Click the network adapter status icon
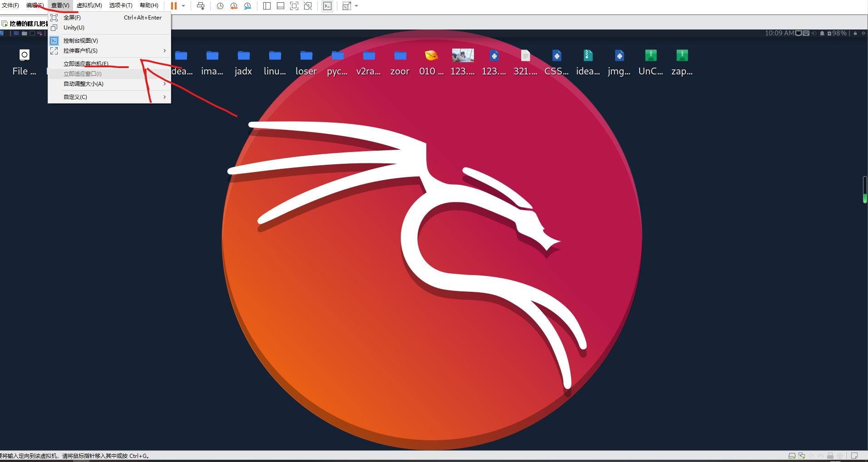Image resolution: width=868 pixels, height=462 pixels. [x=802, y=456]
